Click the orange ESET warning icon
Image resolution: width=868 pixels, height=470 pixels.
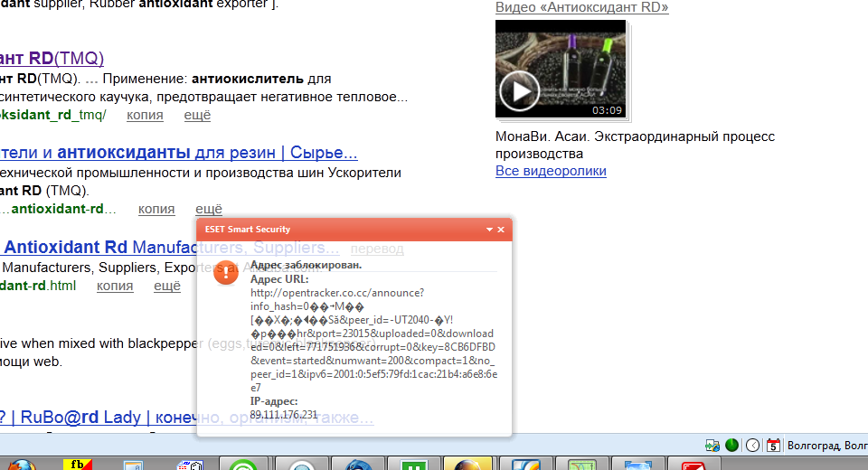[x=226, y=276]
